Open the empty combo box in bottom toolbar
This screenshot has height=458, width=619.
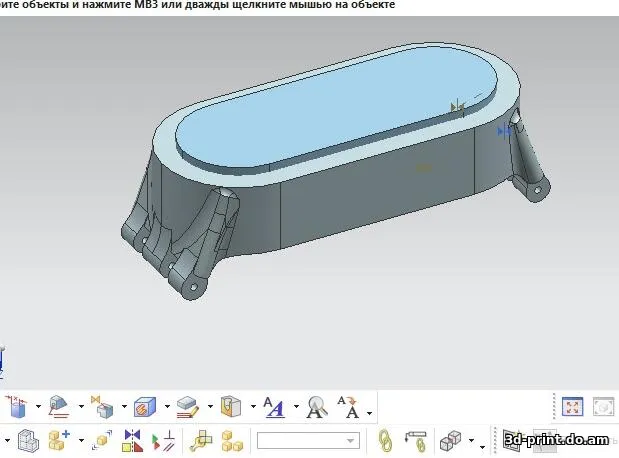(307, 440)
